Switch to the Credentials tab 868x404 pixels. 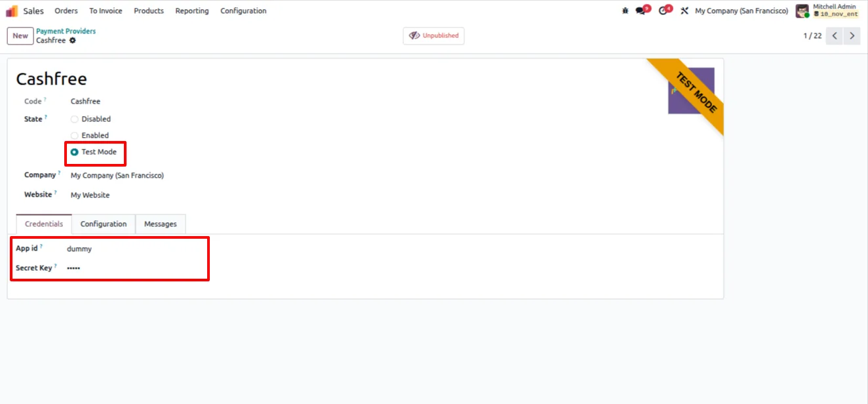tap(44, 224)
